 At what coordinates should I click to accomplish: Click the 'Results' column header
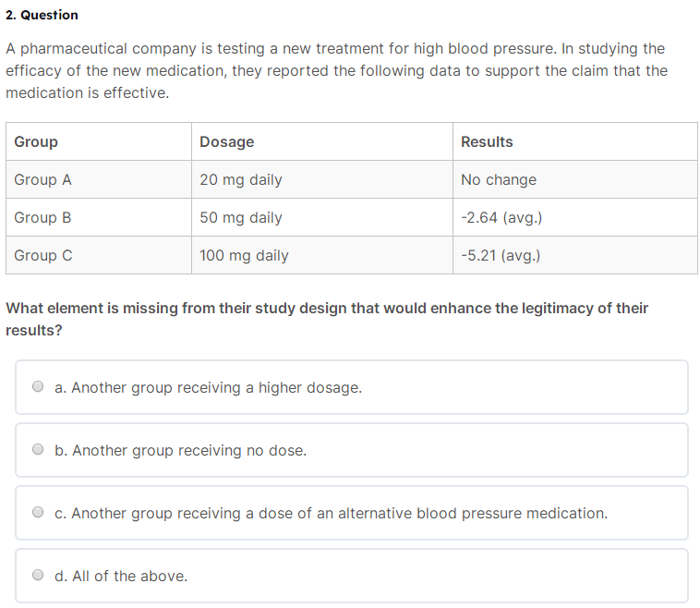(x=575, y=141)
